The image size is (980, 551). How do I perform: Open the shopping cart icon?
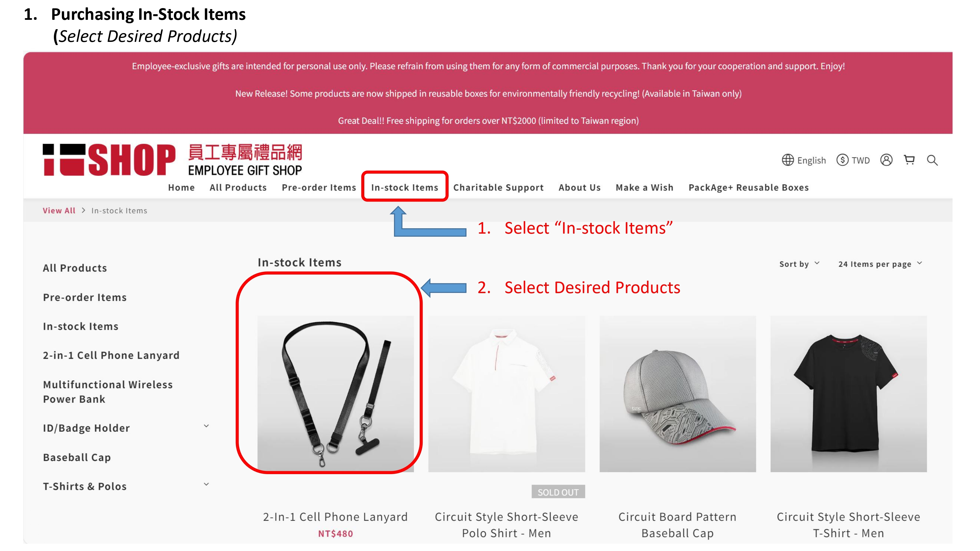[x=909, y=160]
